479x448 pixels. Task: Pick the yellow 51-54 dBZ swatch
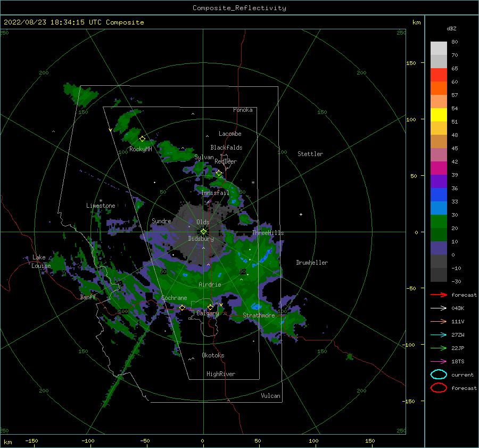[439, 115]
